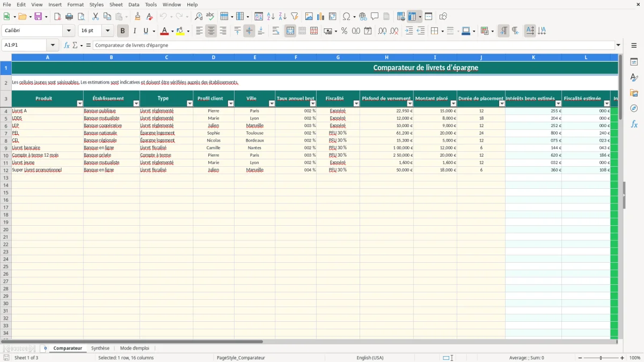Align text to the right
The width and height of the screenshot is (644, 362).
pos(223,31)
